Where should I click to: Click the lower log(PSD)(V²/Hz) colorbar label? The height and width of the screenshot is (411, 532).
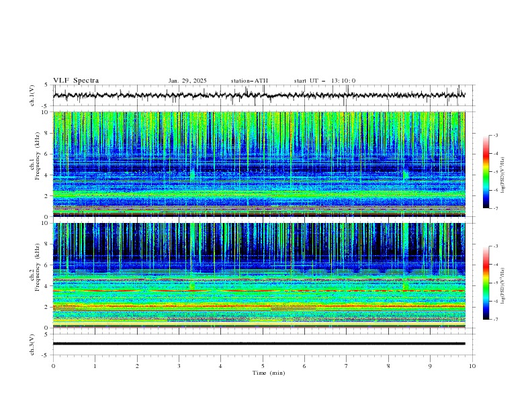pyautogui.click(x=503, y=285)
